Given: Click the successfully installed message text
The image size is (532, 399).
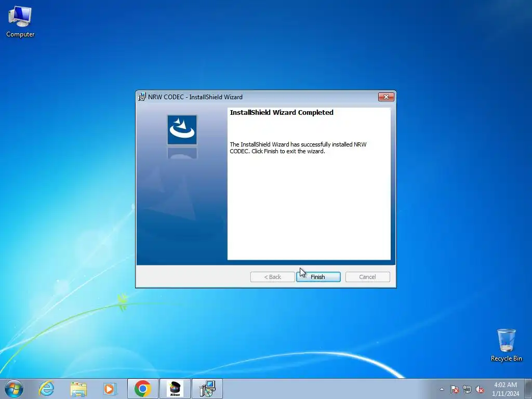Looking at the screenshot, I should point(298,148).
